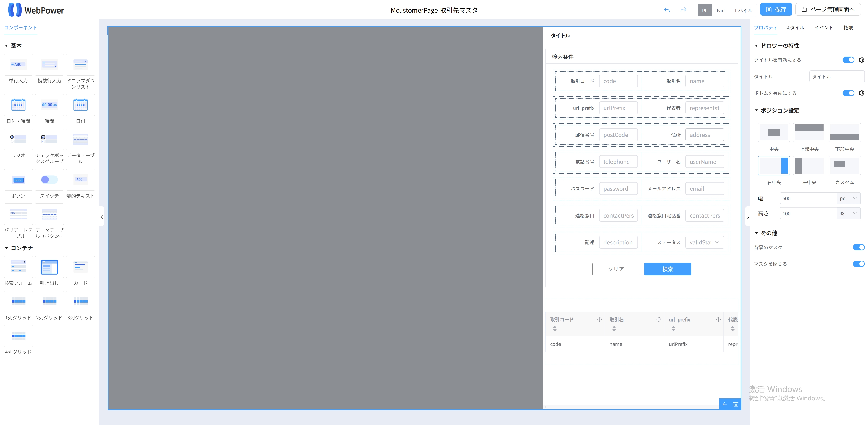This screenshot has height=425, width=868.
Task: Select the 日付・時間 component icon
Action: (x=18, y=105)
